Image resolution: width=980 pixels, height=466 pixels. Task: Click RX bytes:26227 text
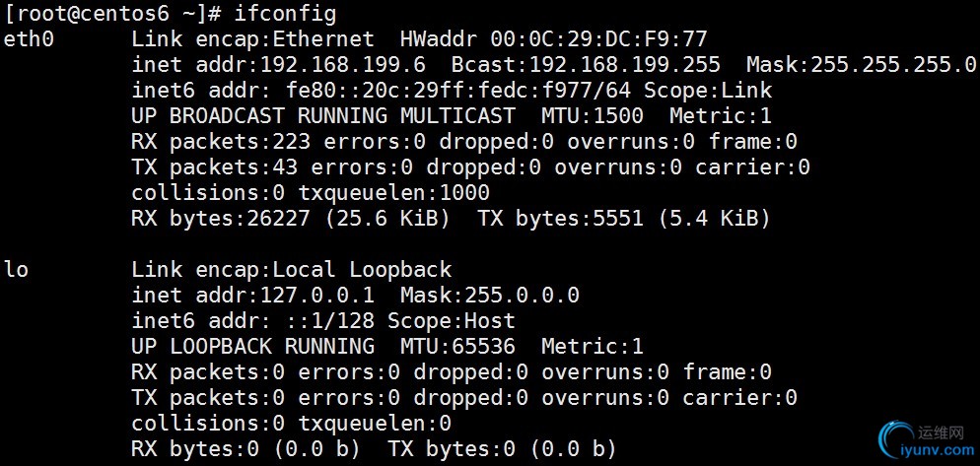[x=221, y=218]
